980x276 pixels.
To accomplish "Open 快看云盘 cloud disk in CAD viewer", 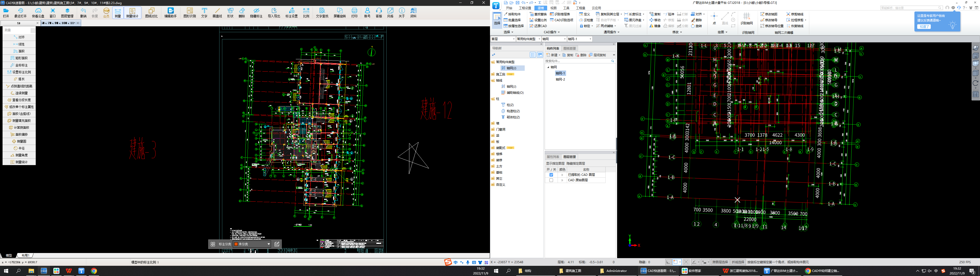I will 38,13.
